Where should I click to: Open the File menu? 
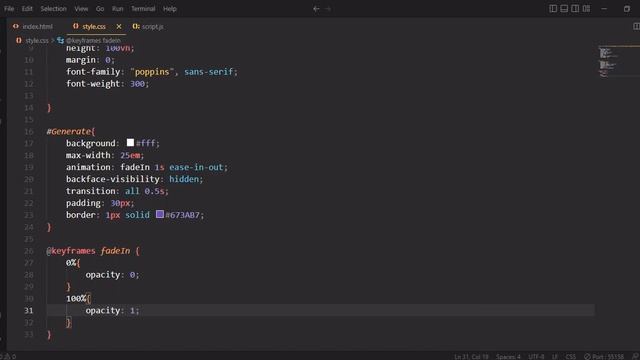coord(9,9)
